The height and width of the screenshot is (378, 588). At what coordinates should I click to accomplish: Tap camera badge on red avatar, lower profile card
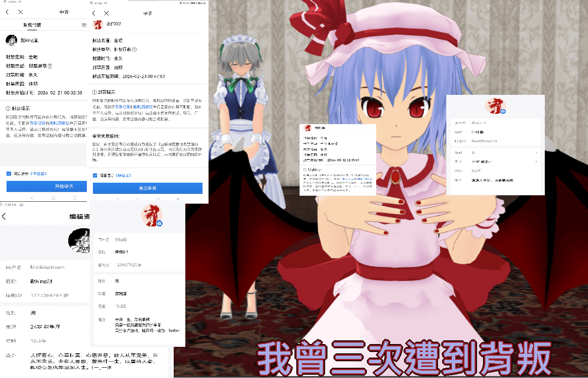(x=159, y=224)
